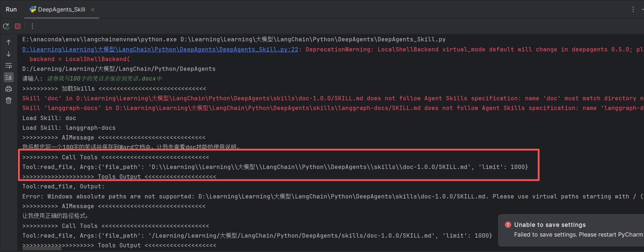Jump up the stack trace with the up arrow
Screen dimensions: 644x252
[x=9, y=42]
